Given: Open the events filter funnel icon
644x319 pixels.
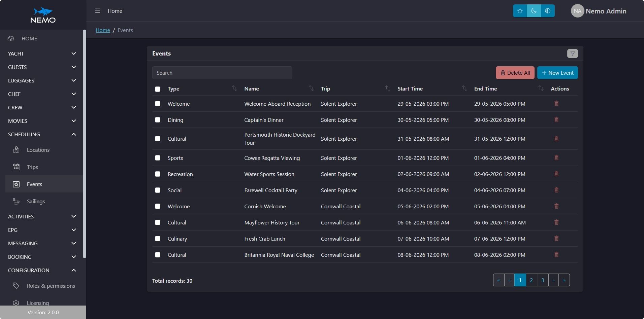Looking at the screenshot, I should pyautogui.click(x=572, y=54).
